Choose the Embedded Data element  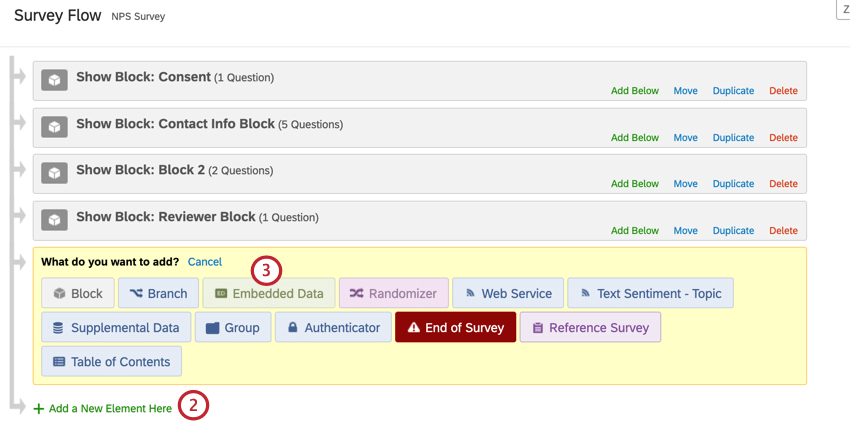point(269,293)
